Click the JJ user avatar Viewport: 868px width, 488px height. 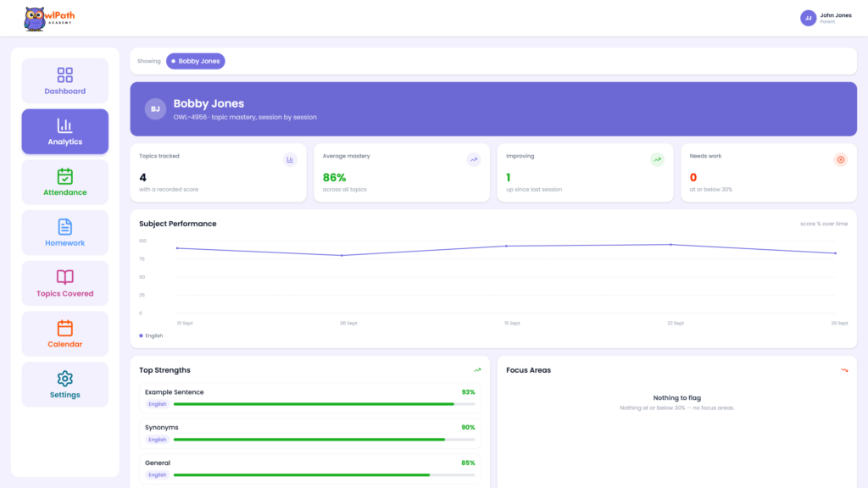[808, 18]
